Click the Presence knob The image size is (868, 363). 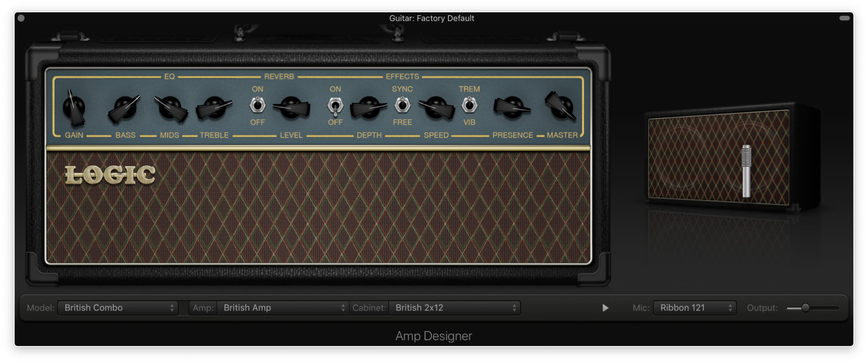(512, 108)
